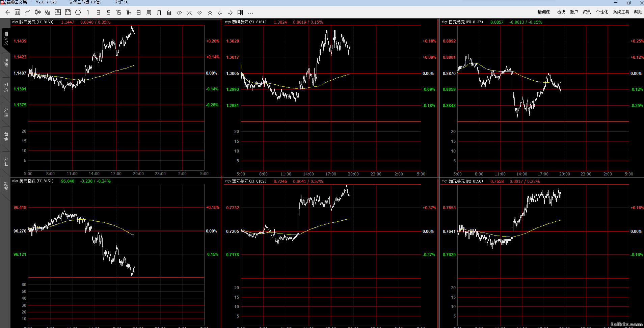Restore down the application window

click(x=629, y=3)
